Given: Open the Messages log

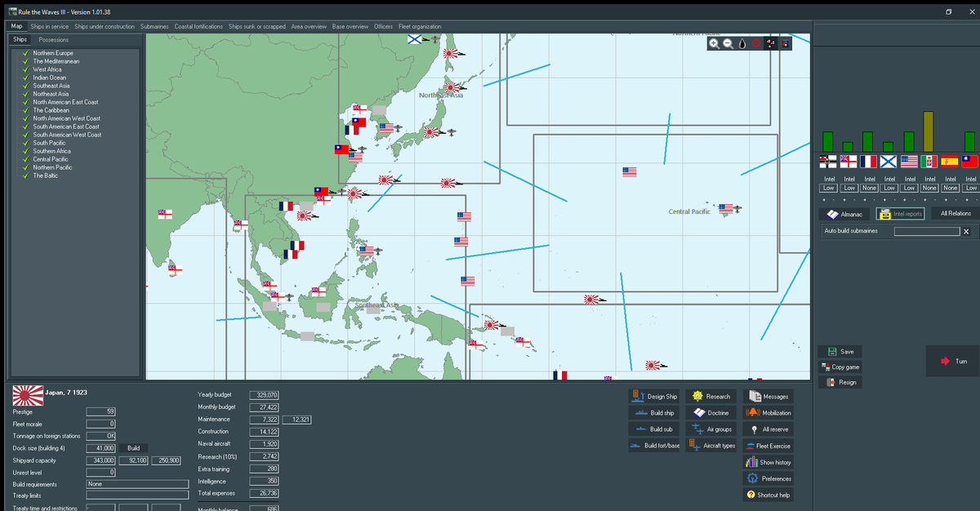Looking at the screenshot, I should (768, 396).
